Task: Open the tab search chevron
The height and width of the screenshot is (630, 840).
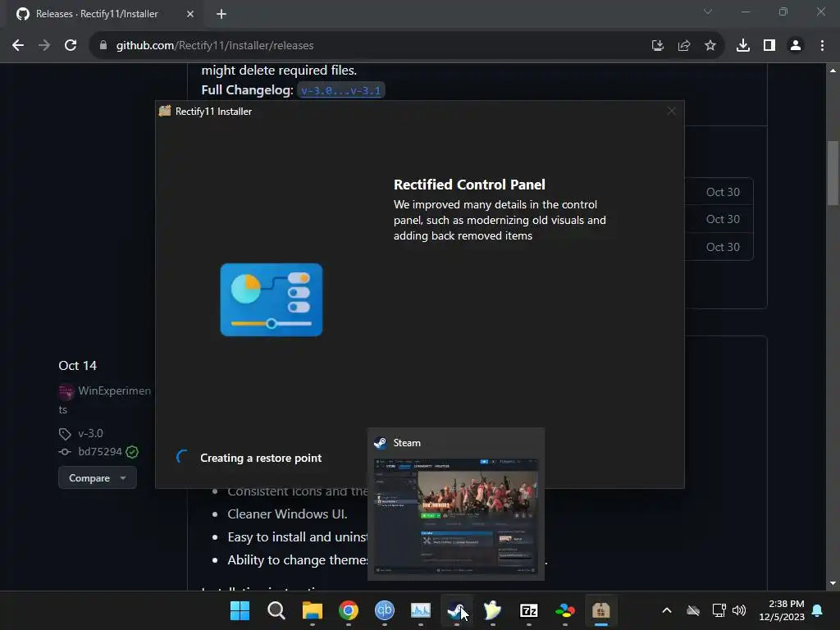Action: 708,11
